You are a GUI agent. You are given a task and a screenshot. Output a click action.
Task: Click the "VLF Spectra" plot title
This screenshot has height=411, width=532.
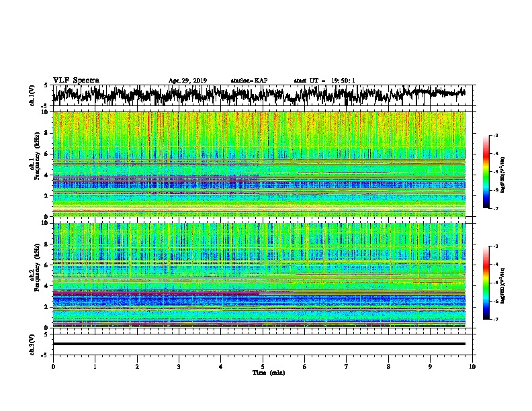coord(76,81)
